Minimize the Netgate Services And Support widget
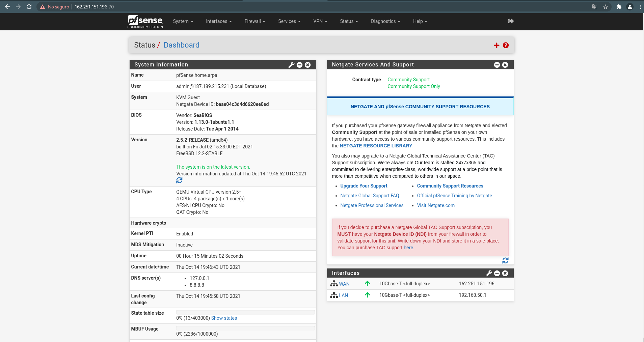This screenshot has height=342, width=644. (x=497, y=65)
